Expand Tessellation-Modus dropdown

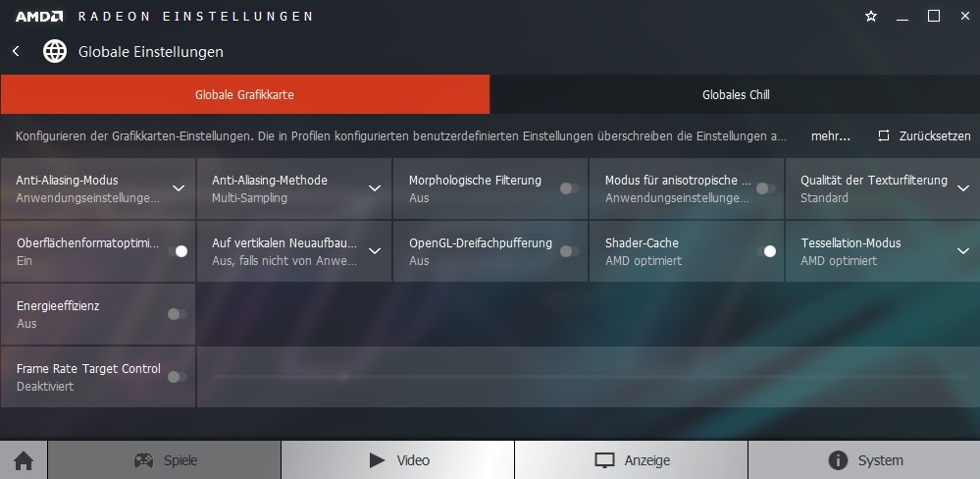(962, 250)
